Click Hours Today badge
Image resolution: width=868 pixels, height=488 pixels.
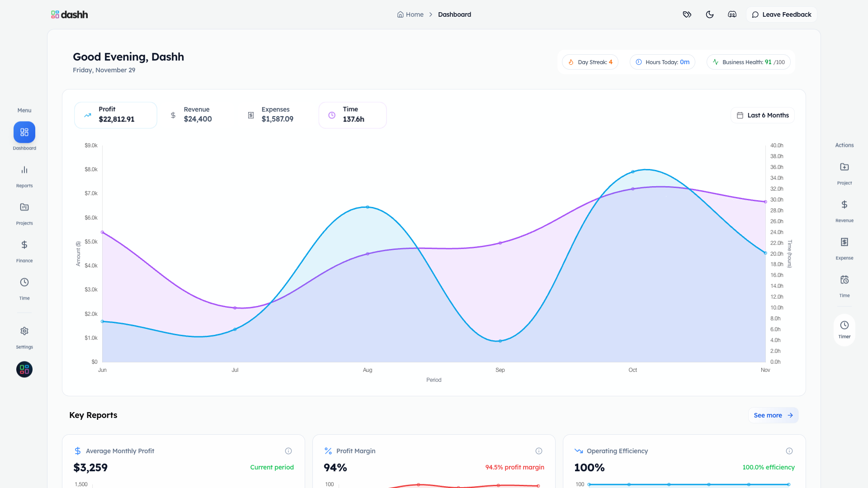[662, 62]
